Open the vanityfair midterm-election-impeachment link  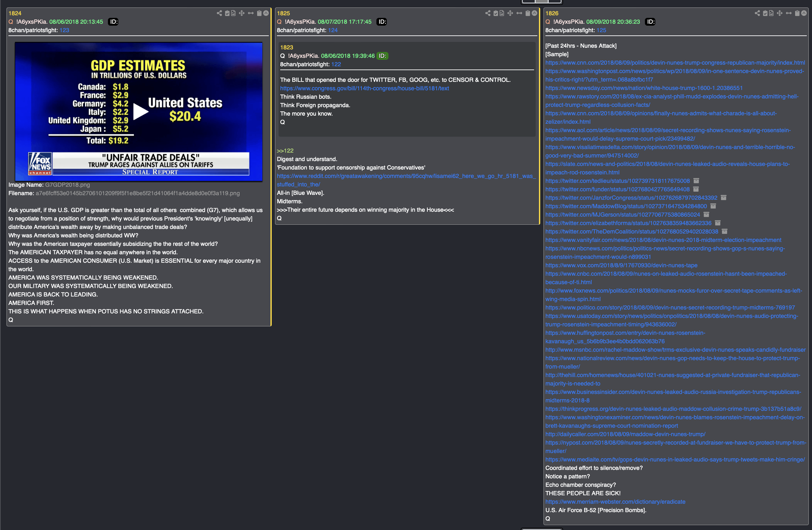click(x=663, y=240)
